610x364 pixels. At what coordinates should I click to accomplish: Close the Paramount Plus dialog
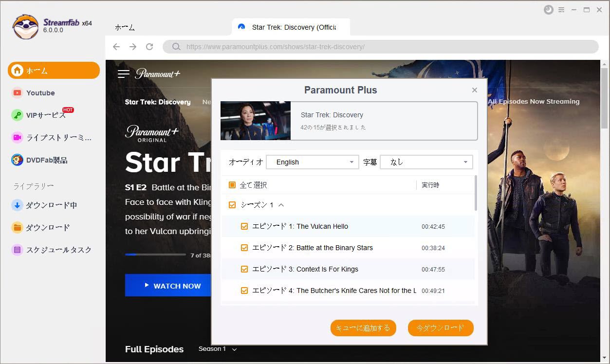click(x=475, y=90)
